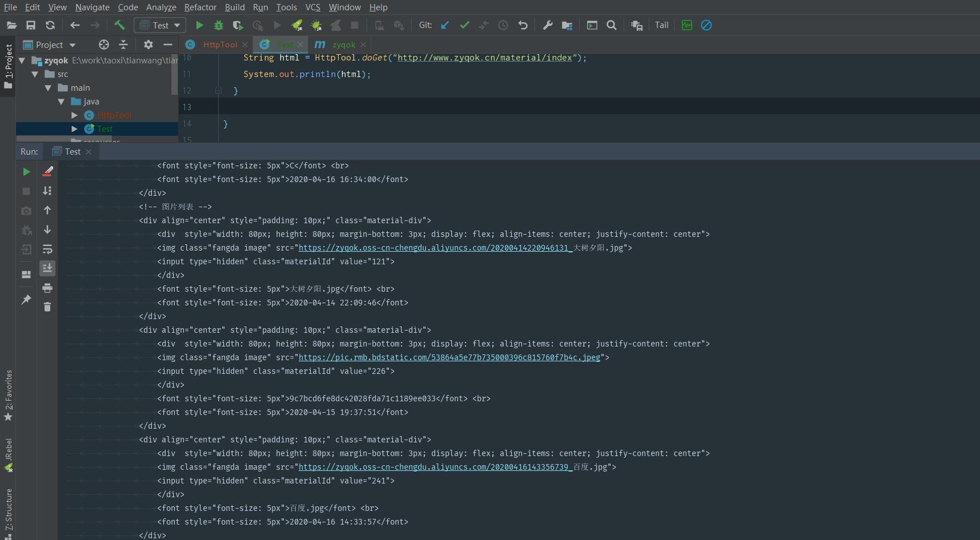
Task: Click the project tree vertical scrollbar
Action: (x=174, y=74)
